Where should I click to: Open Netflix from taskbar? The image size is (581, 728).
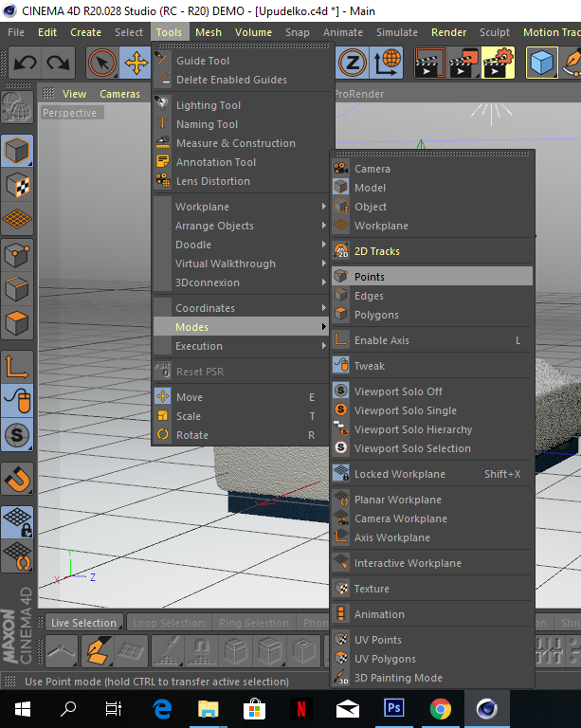[x=300, y=709]
